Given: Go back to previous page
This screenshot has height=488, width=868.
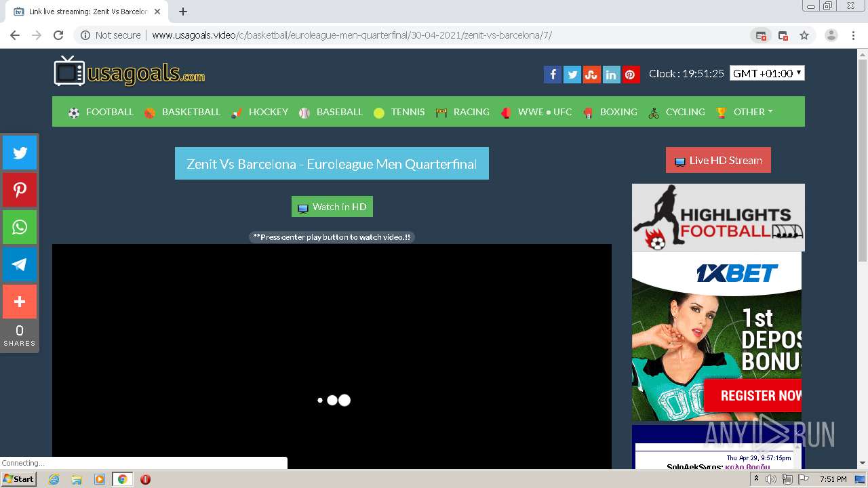Looking at the screenshot, I should tap(15, 35).
